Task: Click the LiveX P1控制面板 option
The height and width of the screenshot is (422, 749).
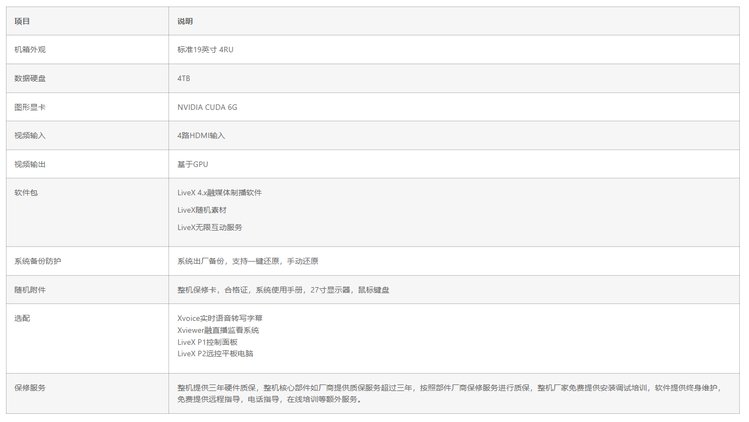Action: click(207, 342)
